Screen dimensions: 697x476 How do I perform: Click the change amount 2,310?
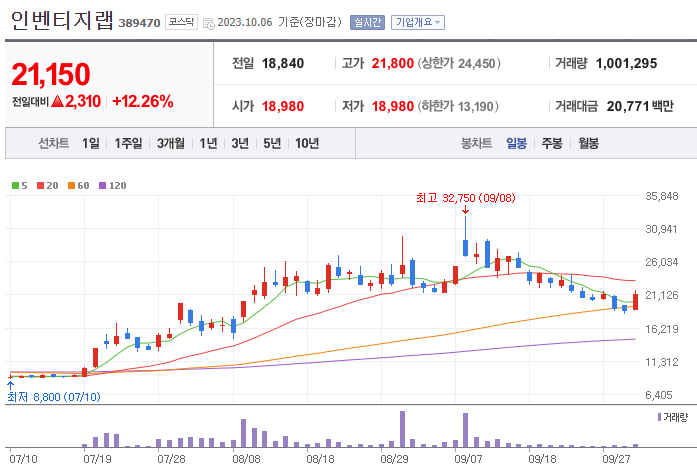coord(83,102)
